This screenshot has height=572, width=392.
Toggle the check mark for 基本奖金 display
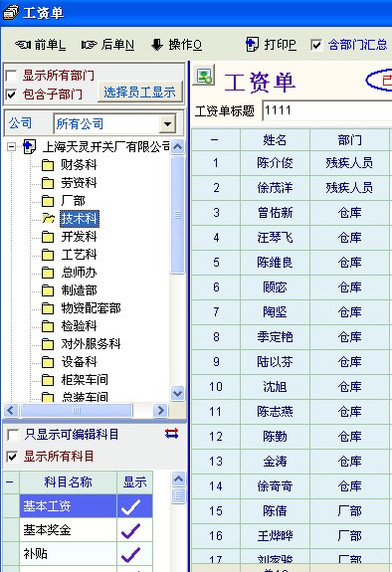pos(130,530)
